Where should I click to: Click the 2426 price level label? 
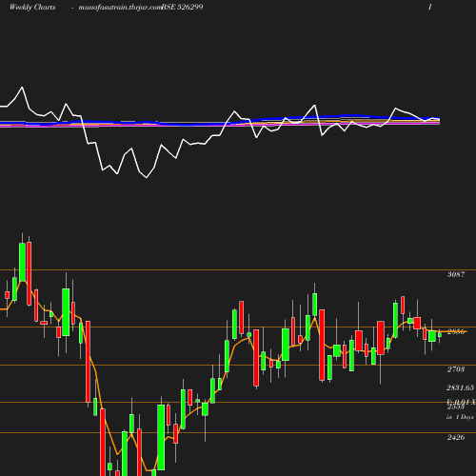(x=456, y=437)
